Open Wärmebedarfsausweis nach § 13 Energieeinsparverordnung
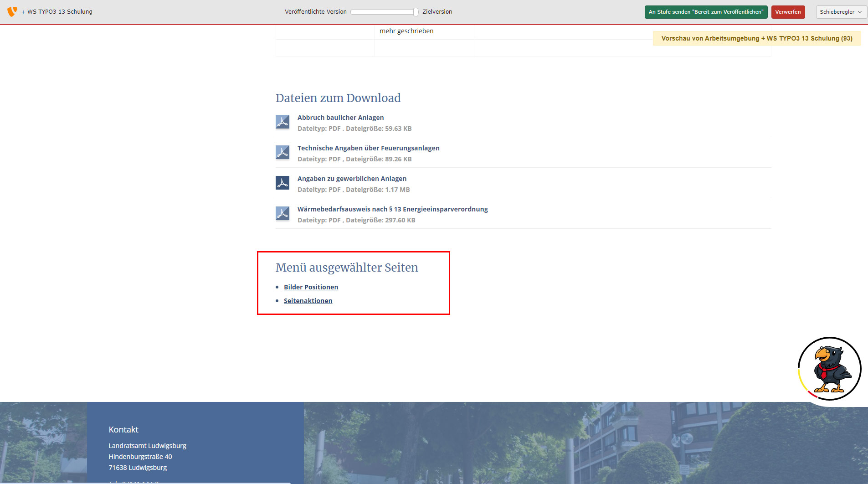The width and height of the screenshot is (868, 484). pyautogui.click(x=392, y=209)
